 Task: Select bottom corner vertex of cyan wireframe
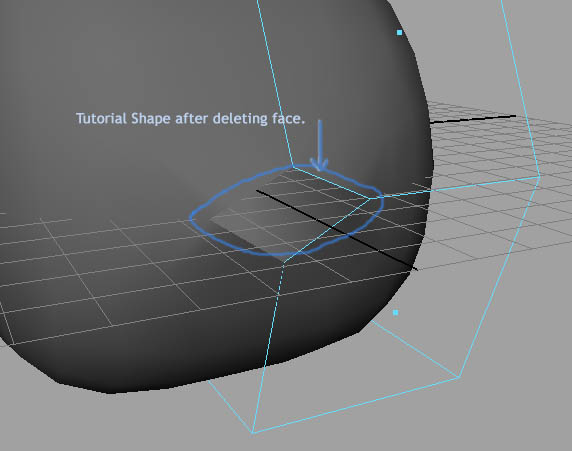coord(252,433)
